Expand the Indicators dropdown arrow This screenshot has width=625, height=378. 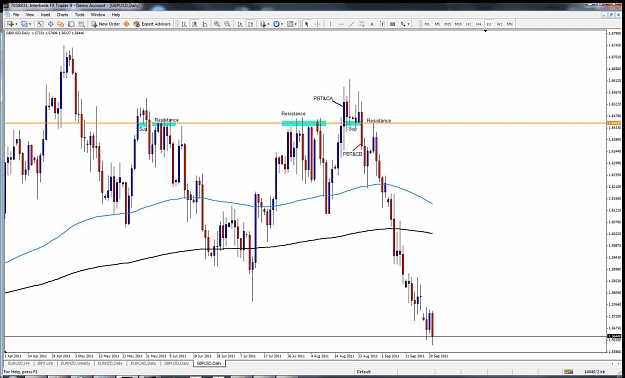click(269, 24)
